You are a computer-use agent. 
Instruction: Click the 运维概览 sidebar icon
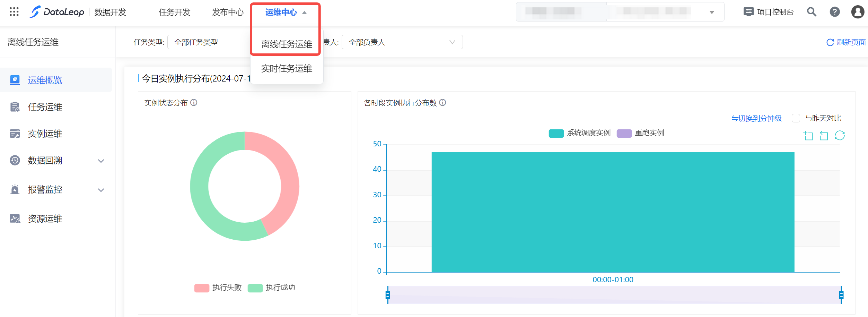(15, 80)
